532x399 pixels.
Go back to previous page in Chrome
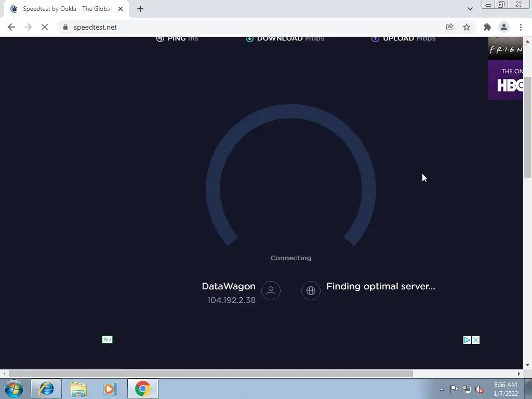[11, 27]
